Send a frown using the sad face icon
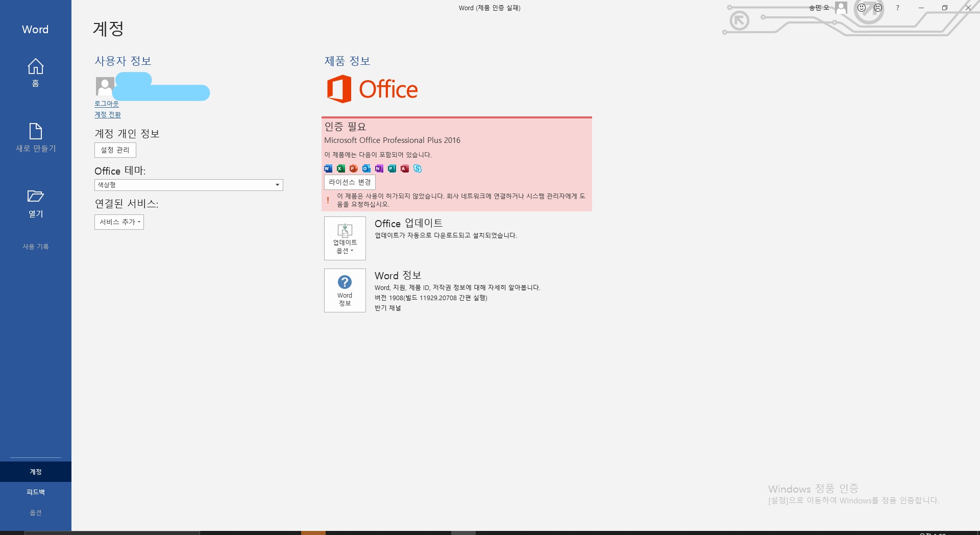Screen dimensions: 980x535 point(877,8)
